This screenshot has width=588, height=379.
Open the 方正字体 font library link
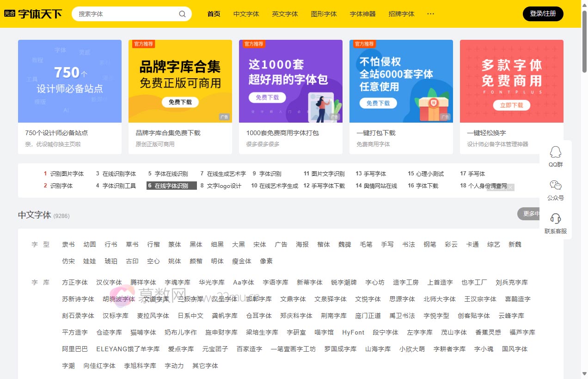(74, 282)
